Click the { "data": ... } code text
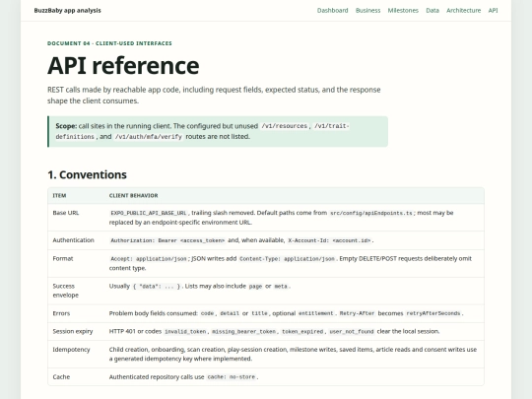 click(157, 287)
